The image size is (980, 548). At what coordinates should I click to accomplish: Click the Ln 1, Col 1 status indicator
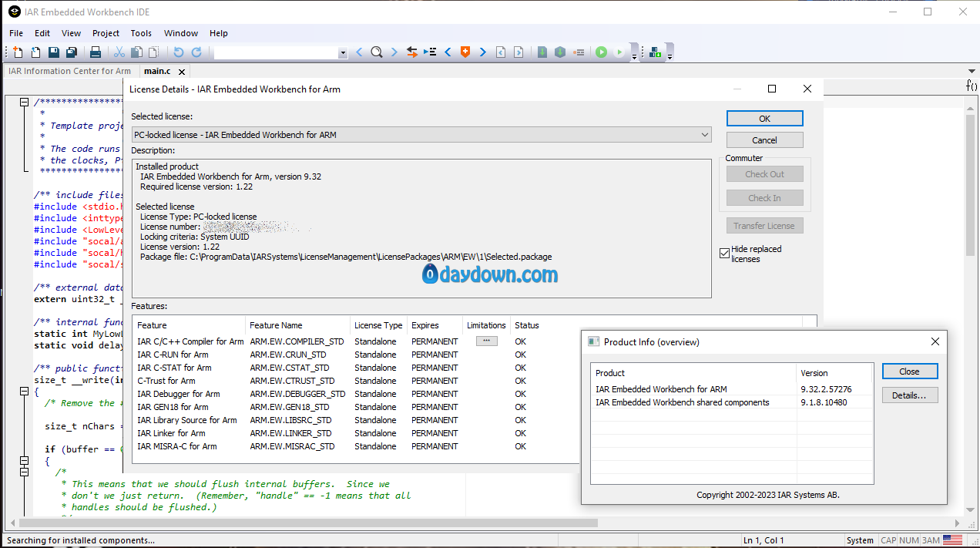click(x=764, y=540)
